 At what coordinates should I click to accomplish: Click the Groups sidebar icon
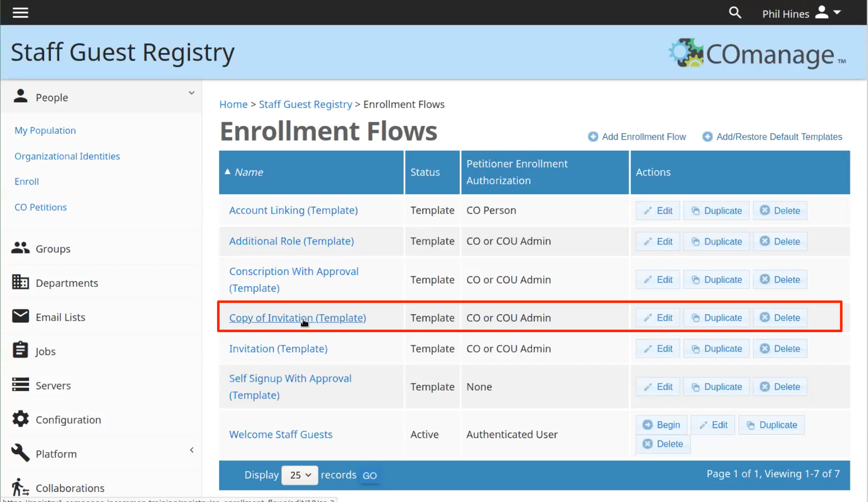pos(20,248)
